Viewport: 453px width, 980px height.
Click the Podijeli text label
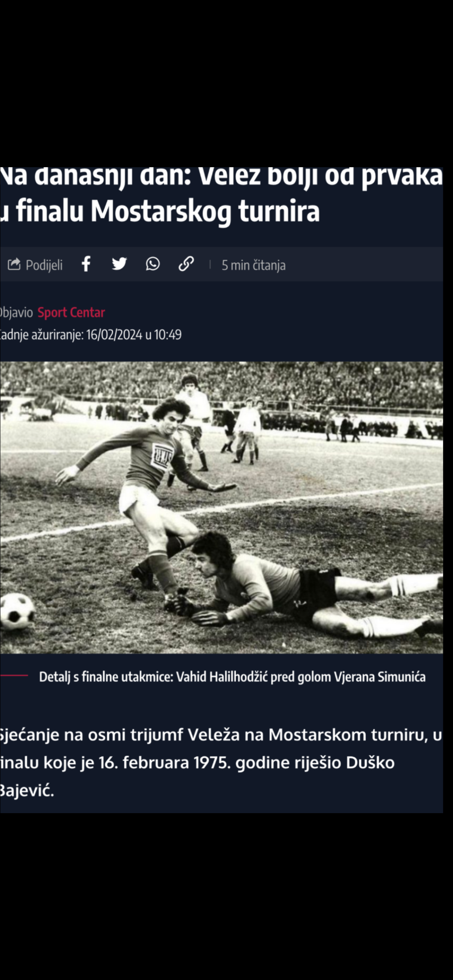click(x=44, y=265)
